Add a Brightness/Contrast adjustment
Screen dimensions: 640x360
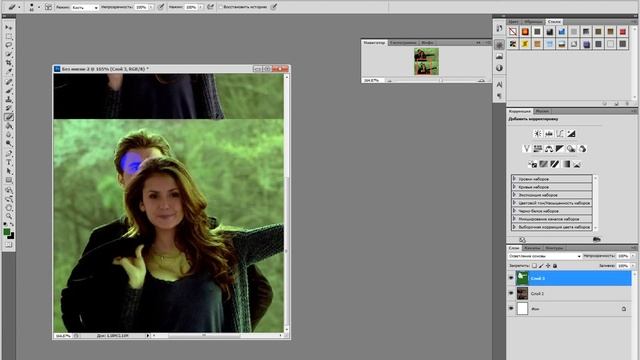[538, 133]
